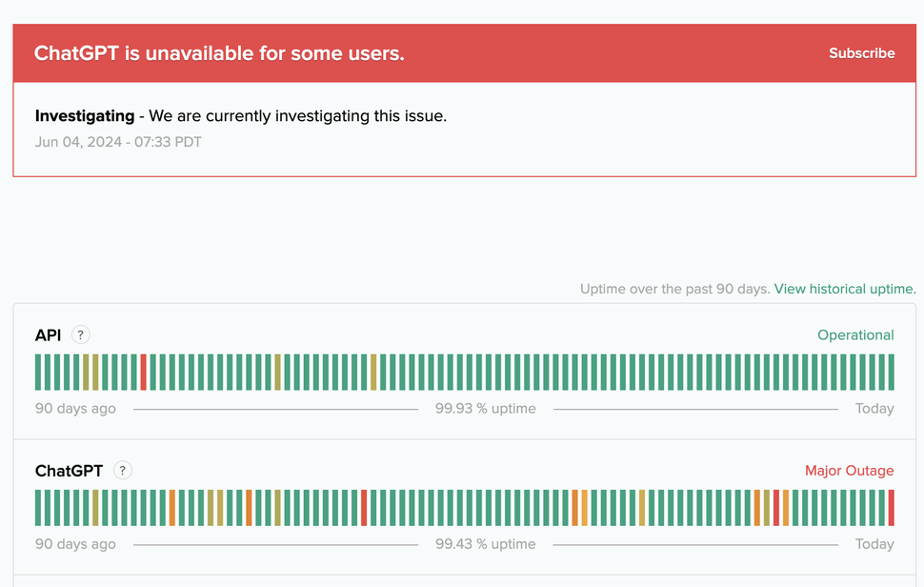Select the leftmost green uptime bar for ChatGPT

coord(38,507)
